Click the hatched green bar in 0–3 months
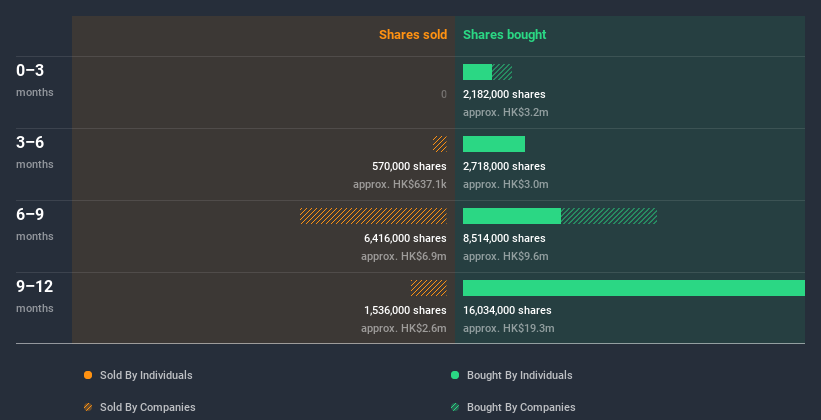This screenshot has width=821, height=420. pyautogui.click(x=502, y=72)
